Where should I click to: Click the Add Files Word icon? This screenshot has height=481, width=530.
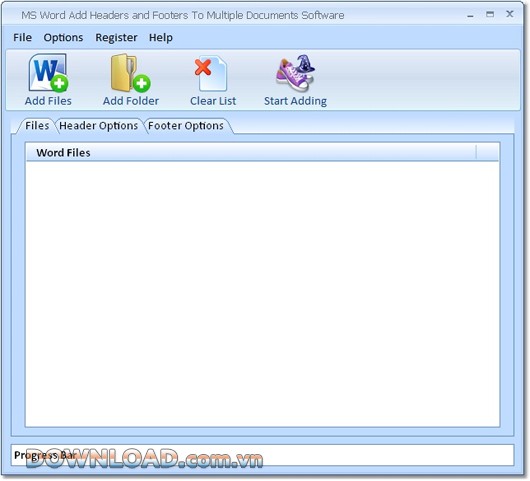(x=48, y=73)
